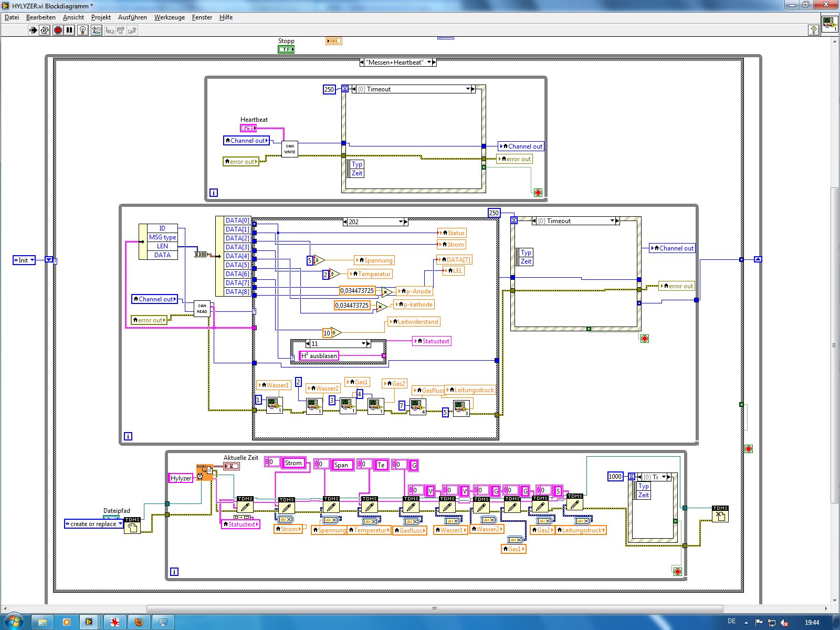Viewport: 840px width, 630px height.
Task: Select the CAN READ node
Action: point(202,309)
